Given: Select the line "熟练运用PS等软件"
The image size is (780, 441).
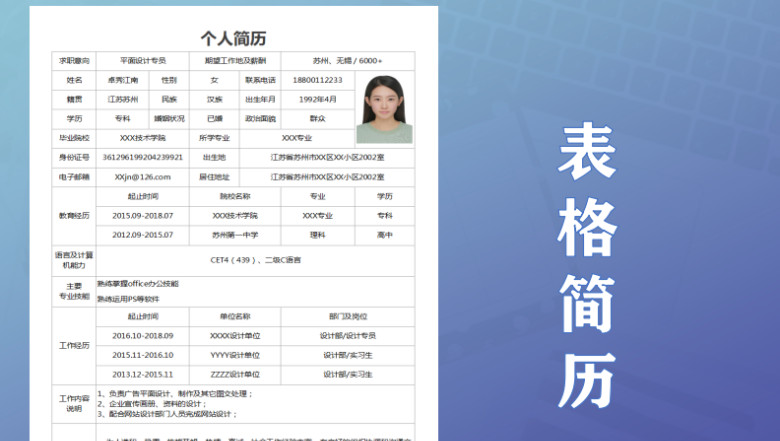Looking at the screenshot, I should coord(128,299).
